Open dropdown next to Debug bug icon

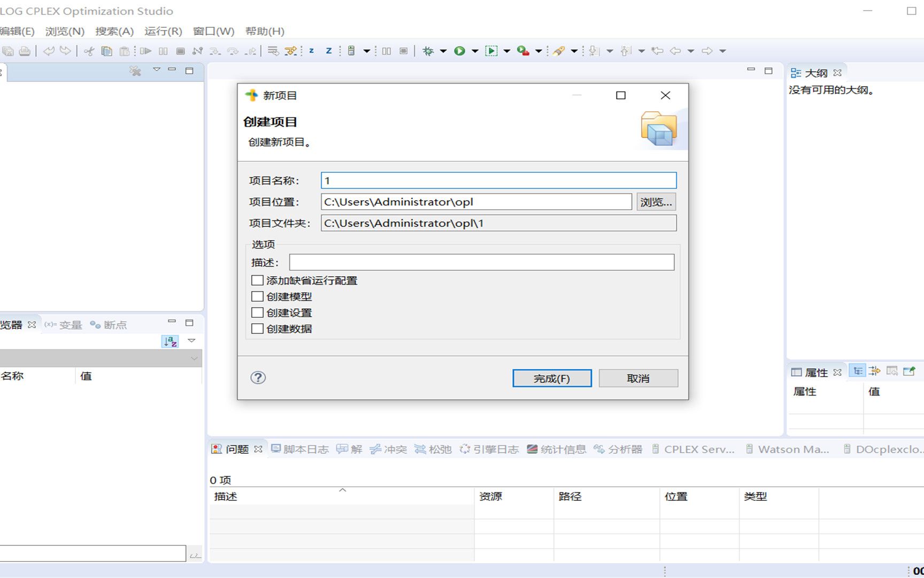[x=443, y=51]
